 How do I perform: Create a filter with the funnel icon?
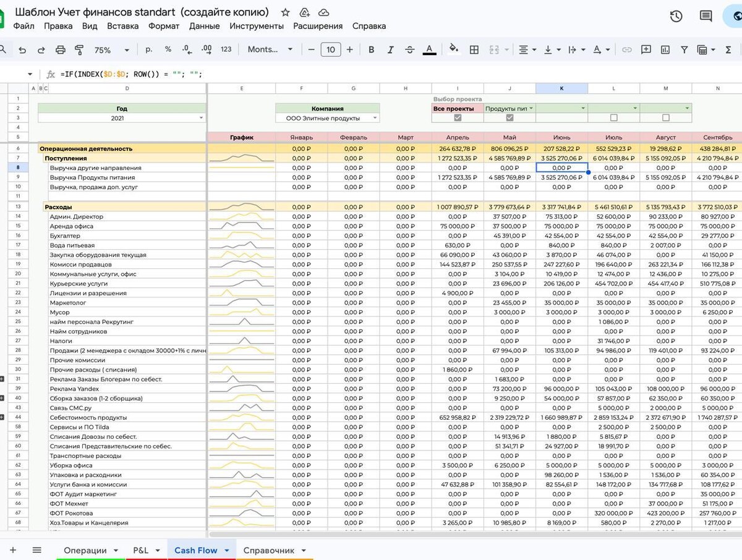coord(684,50)
